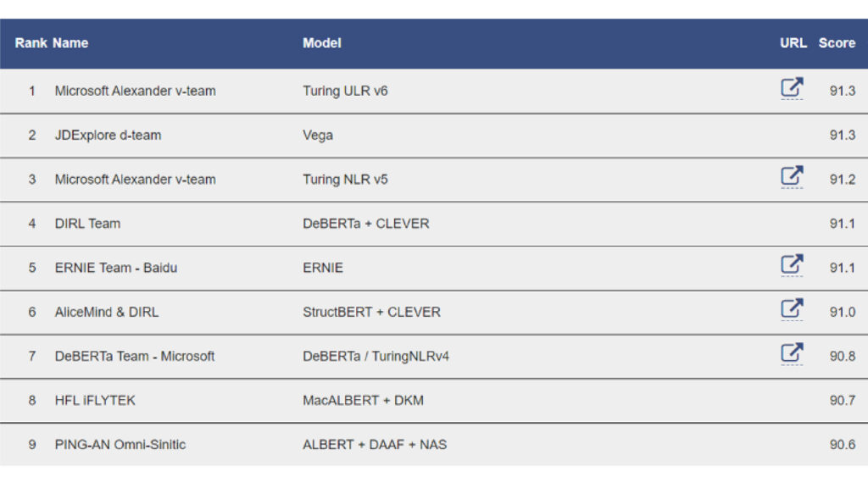The height and width of the screenshot is (488, 868).
Task: Click the DeBERTa + CLEVER model name
Action: pos(366,224)
